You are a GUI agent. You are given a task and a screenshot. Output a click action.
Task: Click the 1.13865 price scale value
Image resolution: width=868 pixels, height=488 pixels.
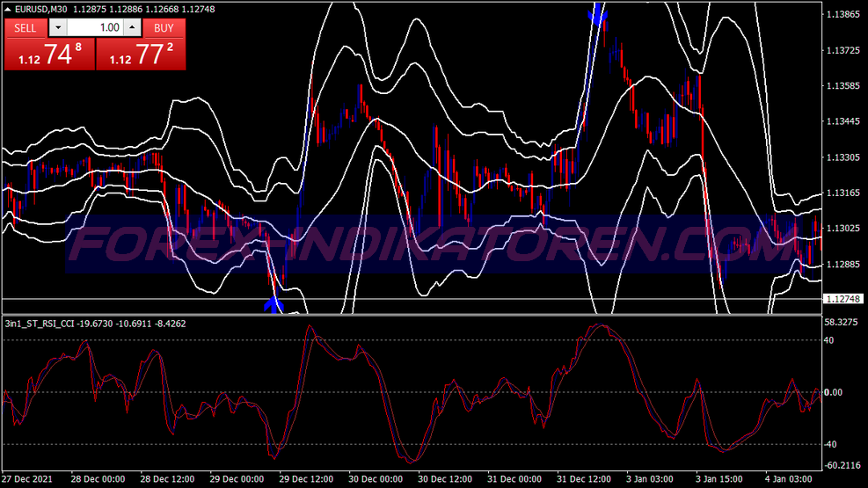coord(842,14)
